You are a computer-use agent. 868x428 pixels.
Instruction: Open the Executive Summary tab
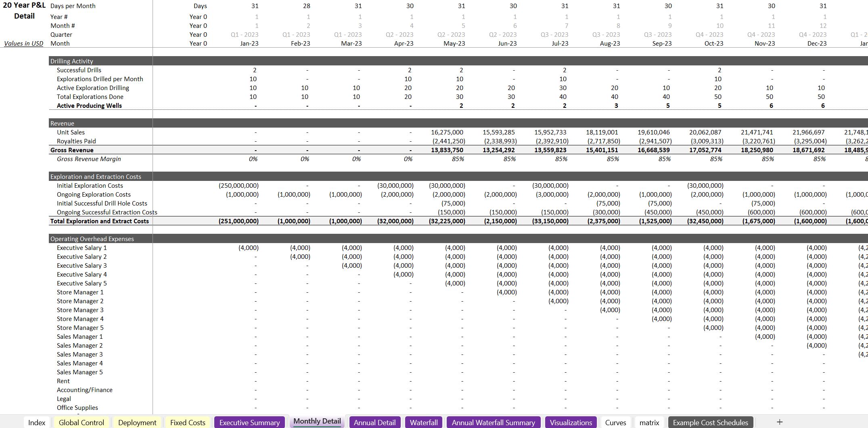pyautogui.click(x=249, y=422)
